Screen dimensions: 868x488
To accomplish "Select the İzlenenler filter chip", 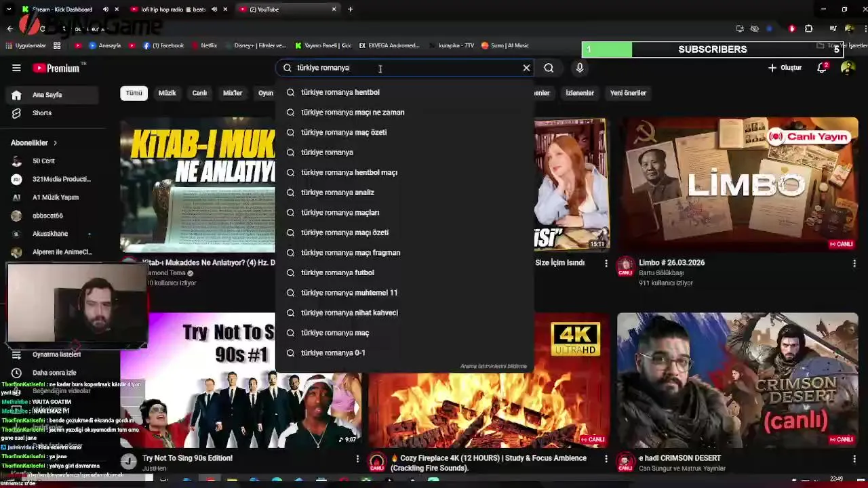I will (580, 93).
